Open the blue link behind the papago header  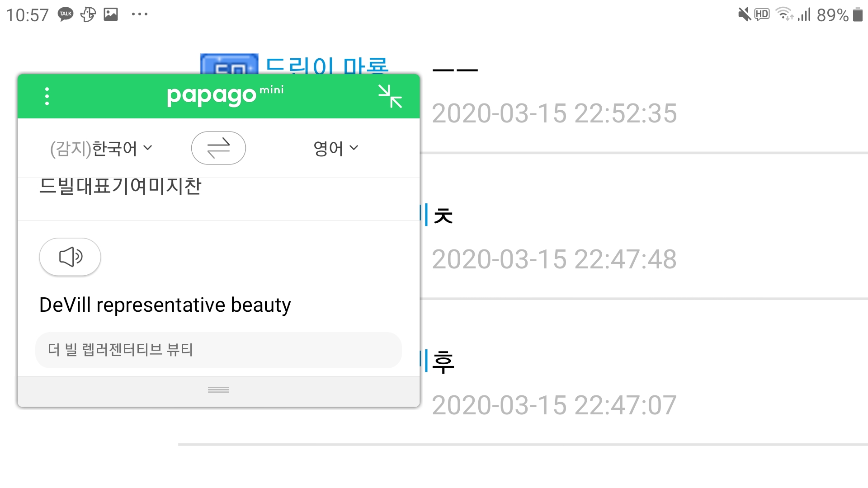pyautogui.click(x=326, y=66)
